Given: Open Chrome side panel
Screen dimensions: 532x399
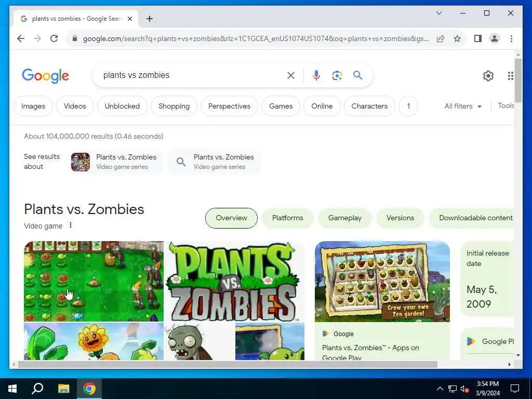Looking at the screenshot, I should pos(478,38).
